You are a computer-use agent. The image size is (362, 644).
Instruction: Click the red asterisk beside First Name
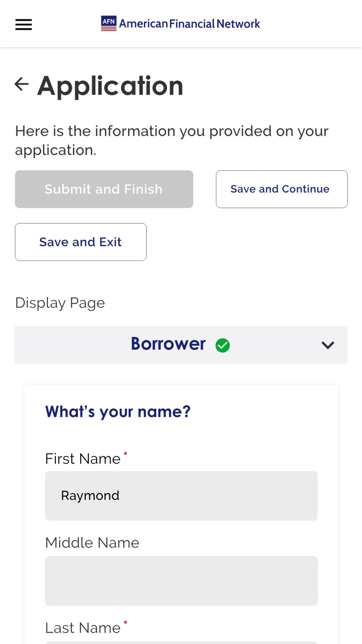click(126, 453)
